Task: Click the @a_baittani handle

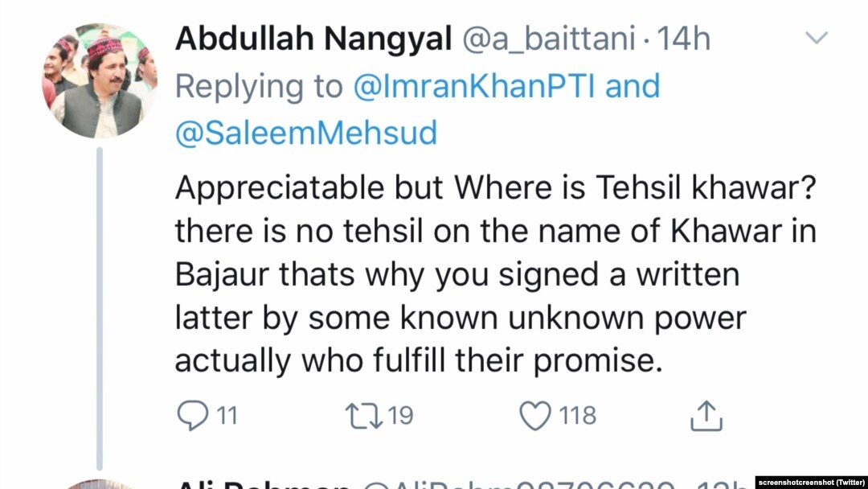Action: coord(549,40)
